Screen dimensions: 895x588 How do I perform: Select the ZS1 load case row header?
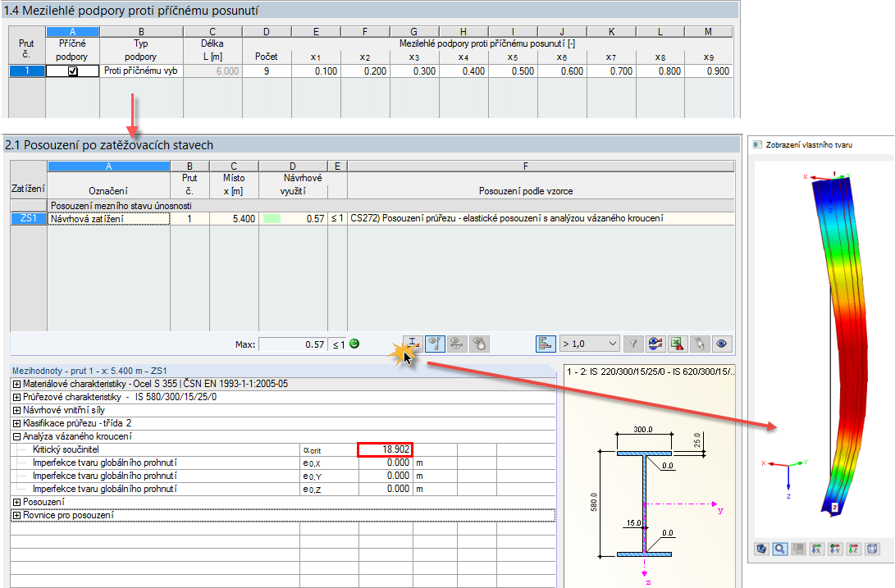[29, 219]
